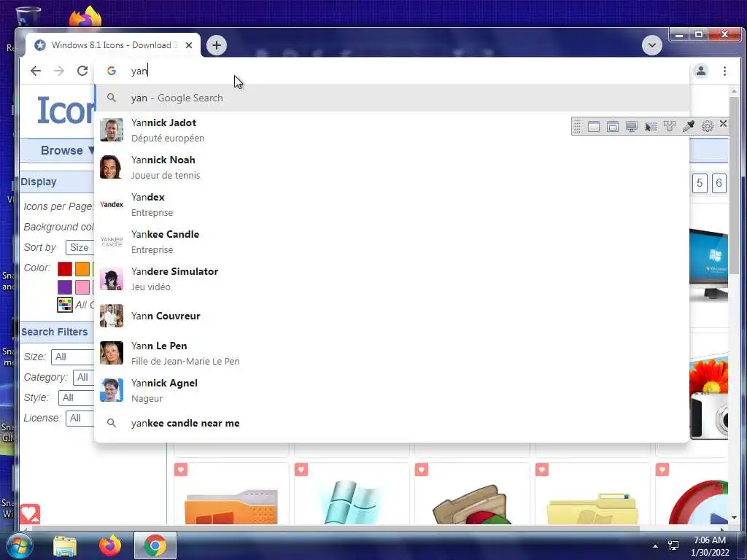Open the Chrome profile avatar

pyautogui.click(x=701, y=71)
